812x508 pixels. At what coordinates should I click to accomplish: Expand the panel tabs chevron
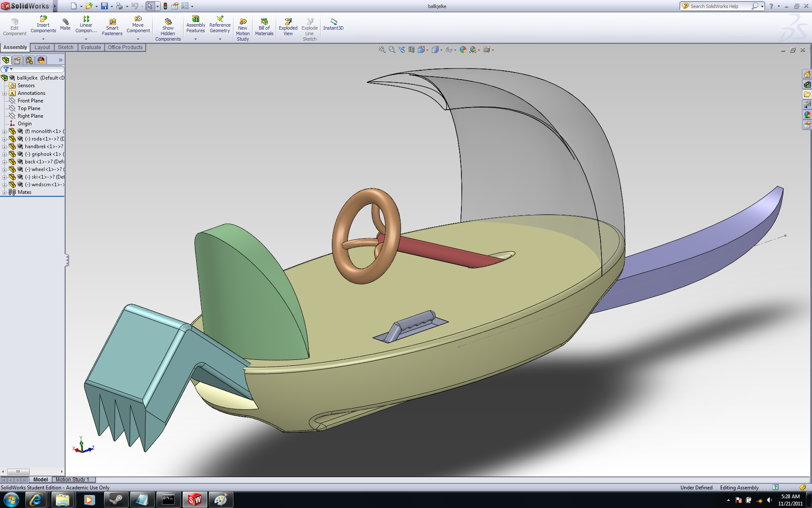60,60
